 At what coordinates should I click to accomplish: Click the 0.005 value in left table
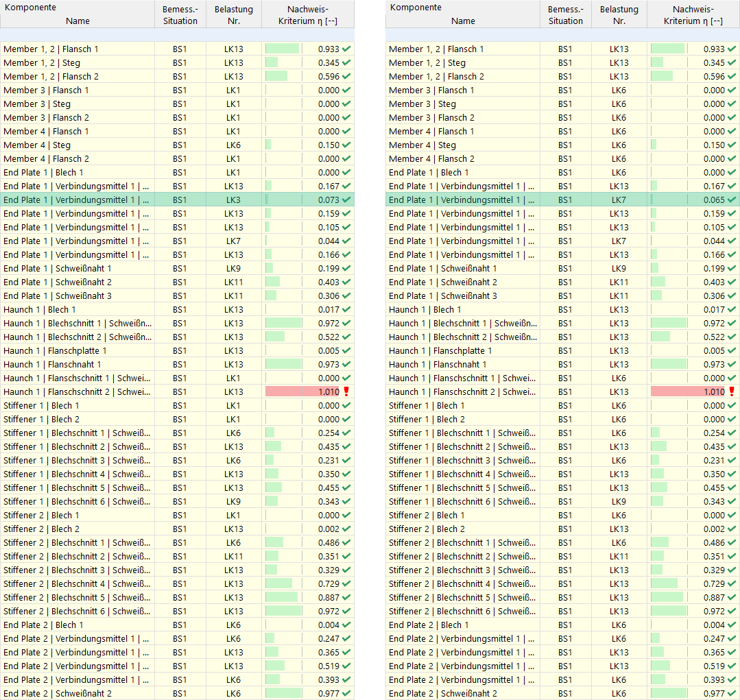point(329,350)
